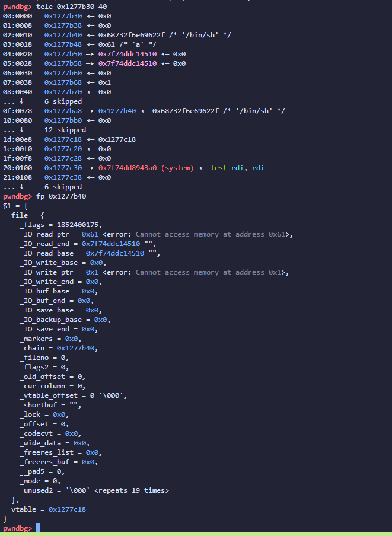Focus the bottom pwndbg prompt cursor
392x536 pixels.
pyautogui.click(x=38, y=528)
